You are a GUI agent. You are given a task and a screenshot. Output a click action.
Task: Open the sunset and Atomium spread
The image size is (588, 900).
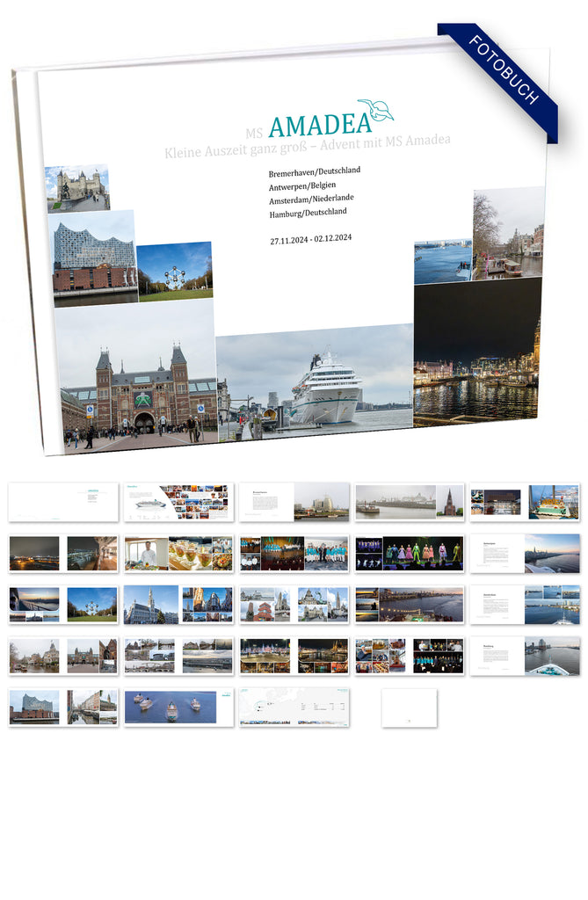[x=63, y=605]
